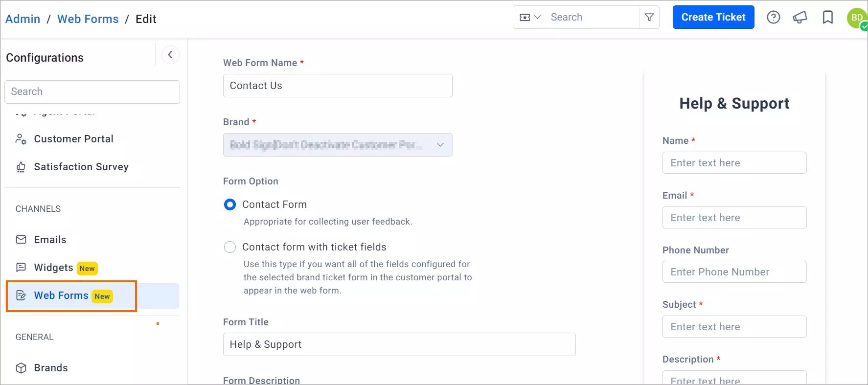Open the search filter funnel icon
The height and width of the screenshot is (385, 868).
tap(649, 18)
